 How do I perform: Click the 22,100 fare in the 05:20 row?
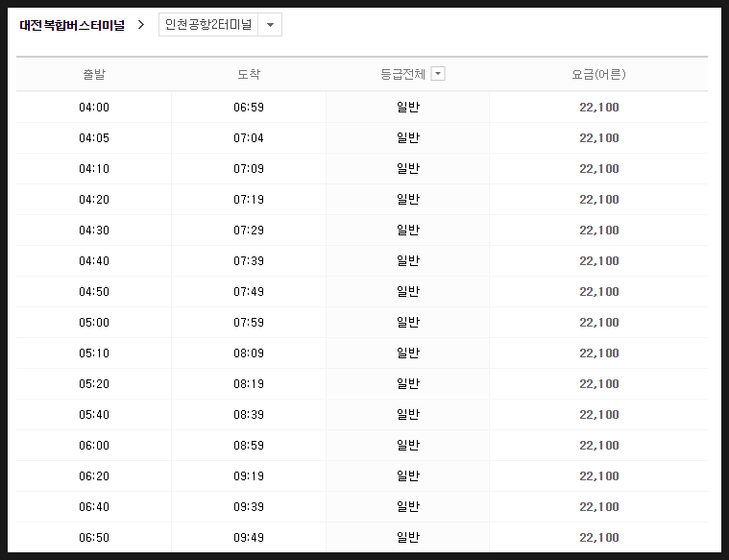598,383
